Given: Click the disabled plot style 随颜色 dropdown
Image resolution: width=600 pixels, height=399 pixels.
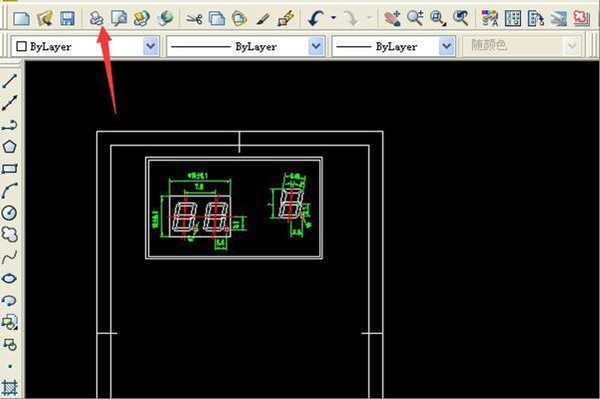Looking at the screenshot, I should click(521, 46).
